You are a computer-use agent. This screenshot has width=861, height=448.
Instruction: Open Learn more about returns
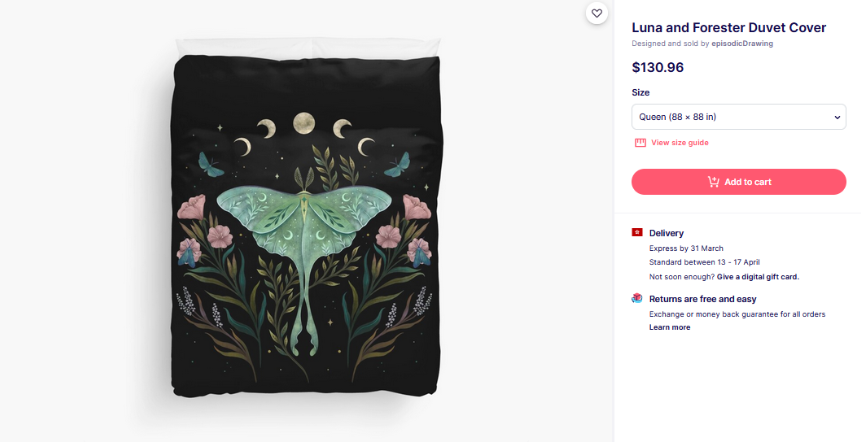click(669, 327)
